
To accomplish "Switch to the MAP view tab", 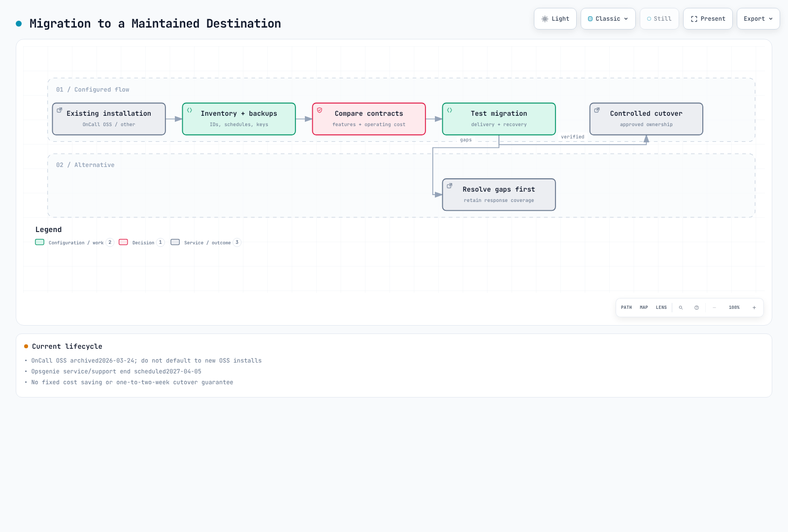I will click(644, 307).
